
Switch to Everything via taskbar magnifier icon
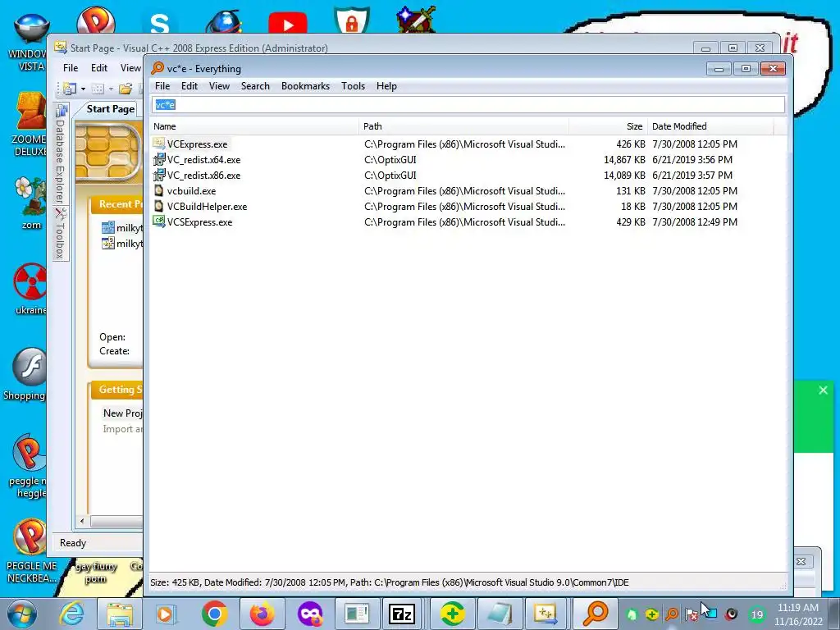(596, 614)
